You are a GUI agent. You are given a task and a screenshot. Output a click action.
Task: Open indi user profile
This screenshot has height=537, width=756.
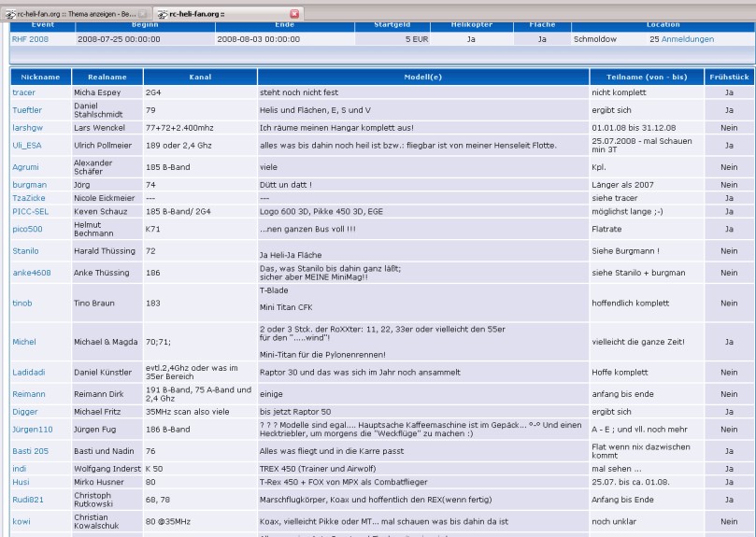[20, 469]
